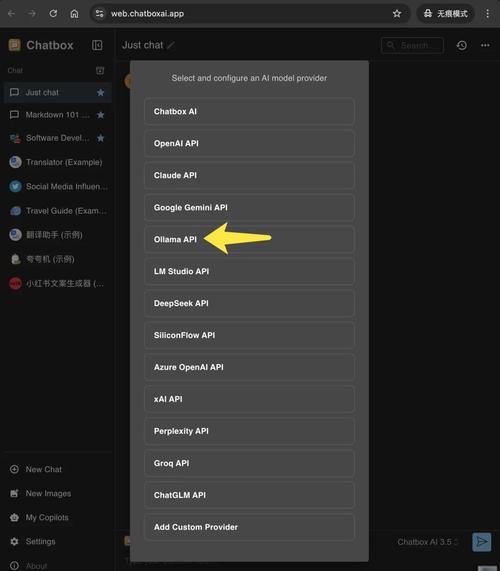
Task: Click the Just chat title text
Action: pos(143,45)
